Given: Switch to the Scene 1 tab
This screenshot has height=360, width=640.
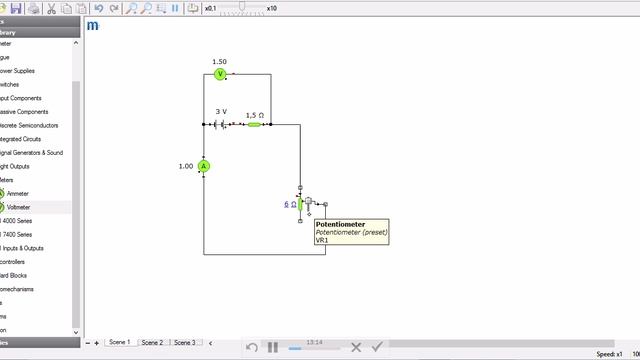Looking at the screenshot, I should coord(120,342).
